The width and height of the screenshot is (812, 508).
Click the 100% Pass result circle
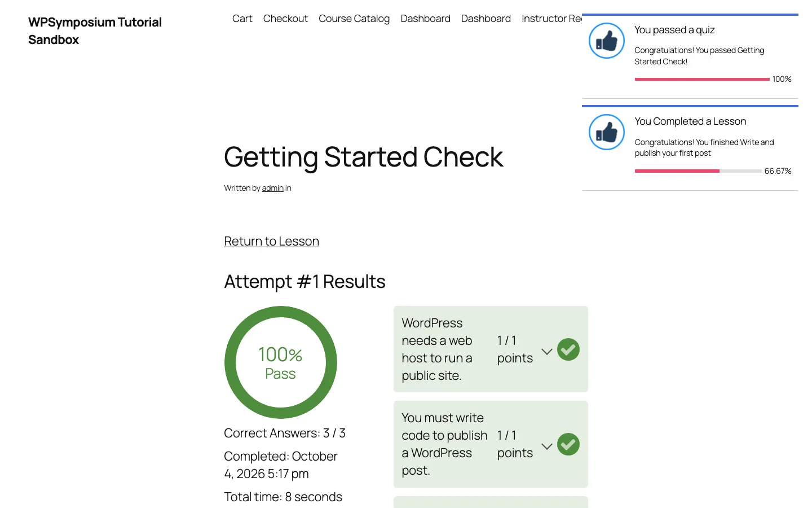click(281, 362)
